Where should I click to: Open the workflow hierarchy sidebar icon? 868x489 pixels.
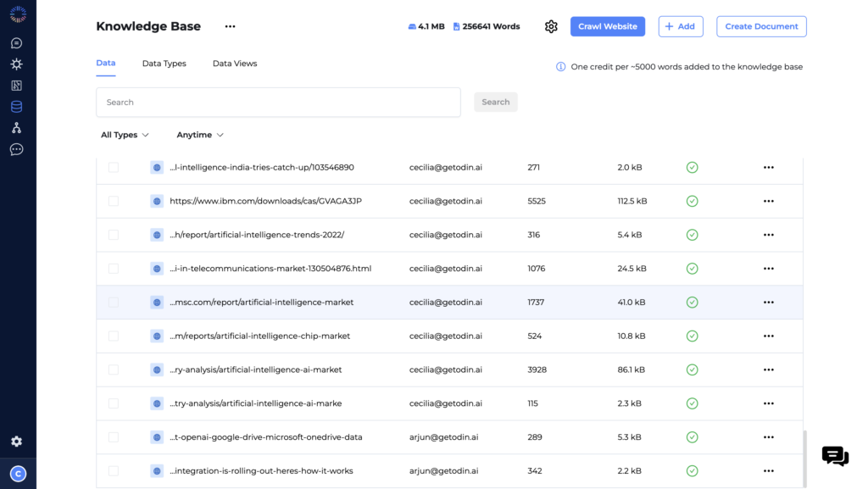(17, 128)
